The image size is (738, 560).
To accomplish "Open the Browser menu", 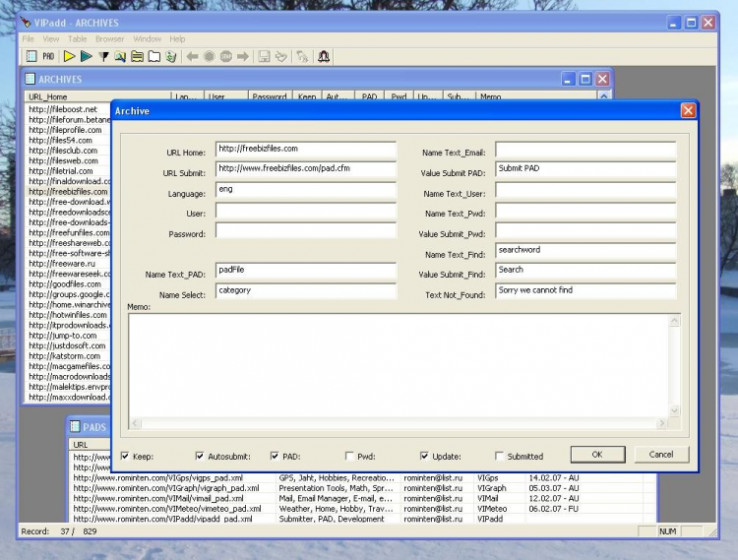I will coord(109,39).
